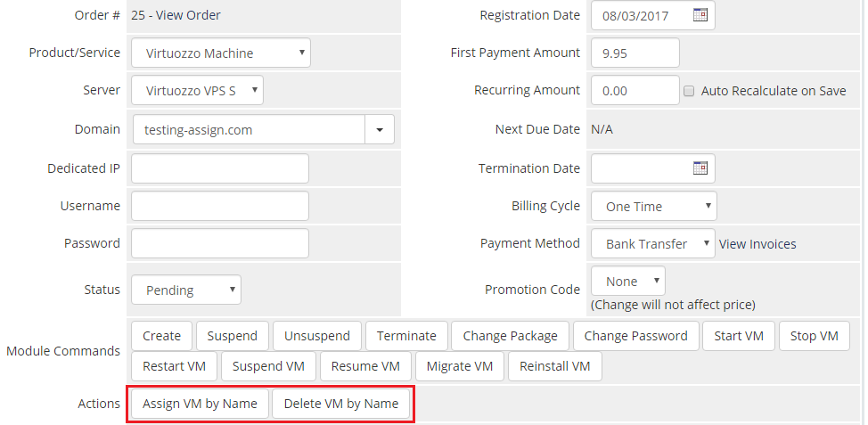Screen dimensions: 868x425
Task: Open the Status dropdown showing Pending
Action: pos(186,290)
